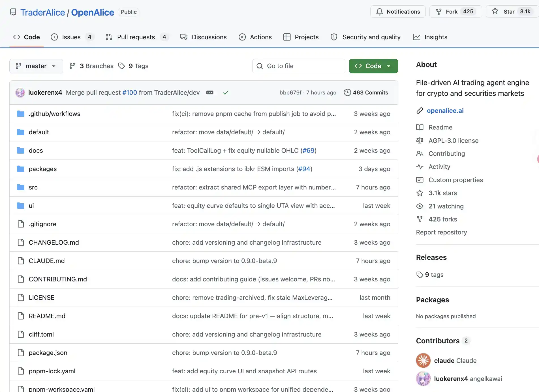Open the src folder icon
The width and height of the screenshot is (539, 392).
click(20, 187)
